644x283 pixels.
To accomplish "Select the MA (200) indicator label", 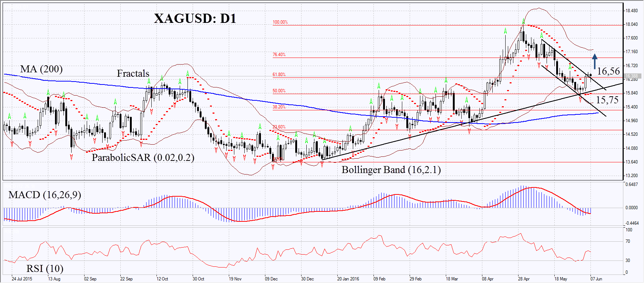I will [x=41, y=69].
